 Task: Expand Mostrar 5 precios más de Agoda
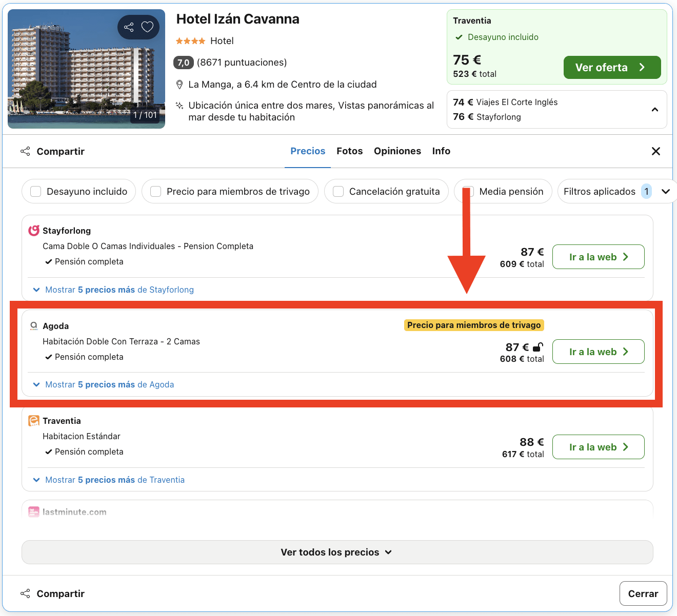coord(109,384)
